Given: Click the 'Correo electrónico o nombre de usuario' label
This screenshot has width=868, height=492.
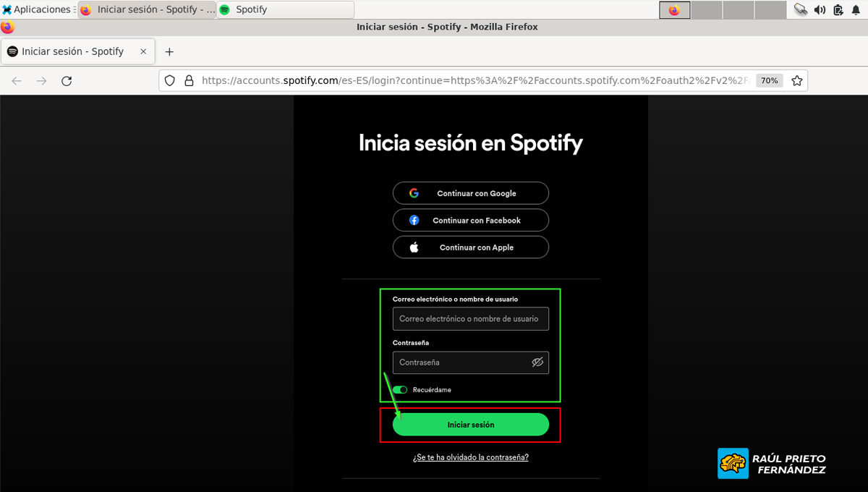Looking at the screenshot, I should [456, 299].
